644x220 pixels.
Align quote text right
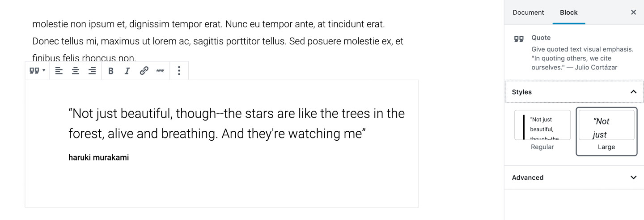(92, 71)
